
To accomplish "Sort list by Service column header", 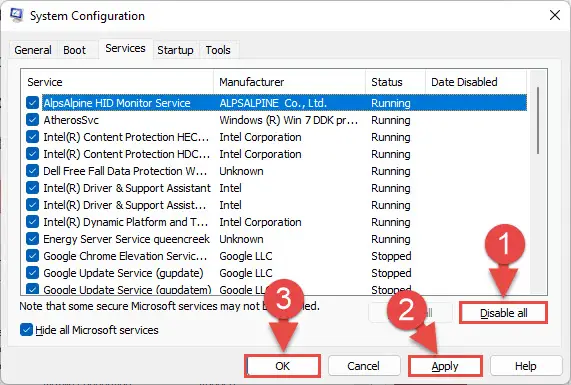I will [x=117, y=82].
